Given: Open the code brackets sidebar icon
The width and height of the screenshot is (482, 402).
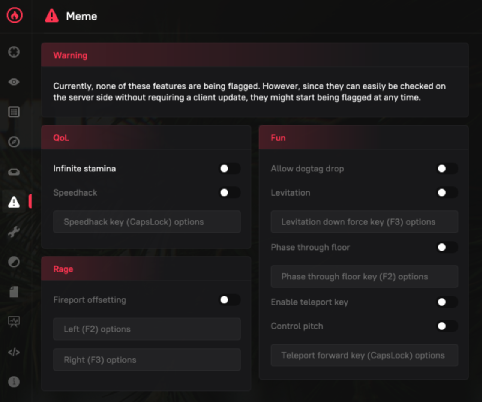Looking at the screenshot, I should pos(14,352).
